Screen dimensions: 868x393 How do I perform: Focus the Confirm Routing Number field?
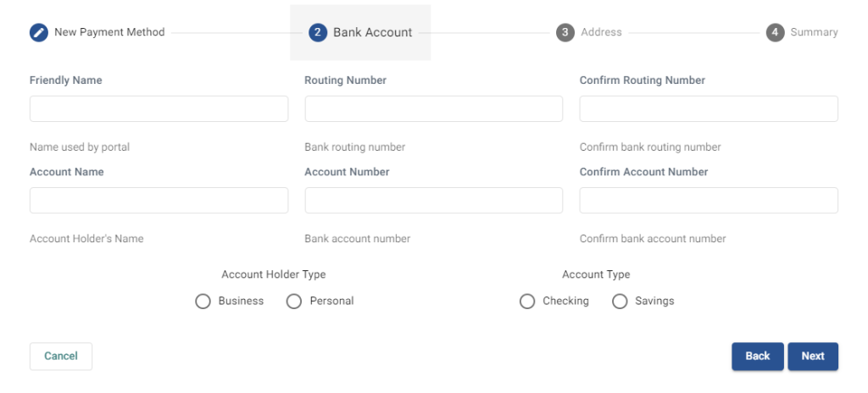pos(709,108)
